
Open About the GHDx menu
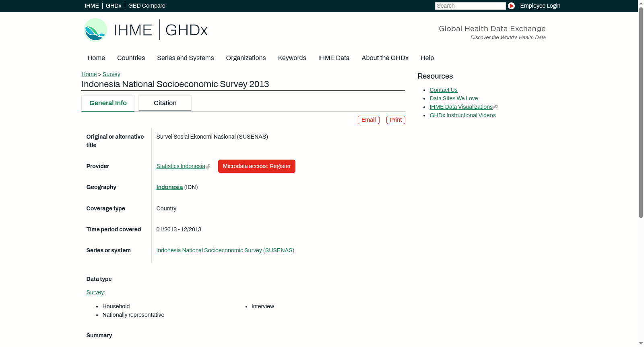[385, 58]
